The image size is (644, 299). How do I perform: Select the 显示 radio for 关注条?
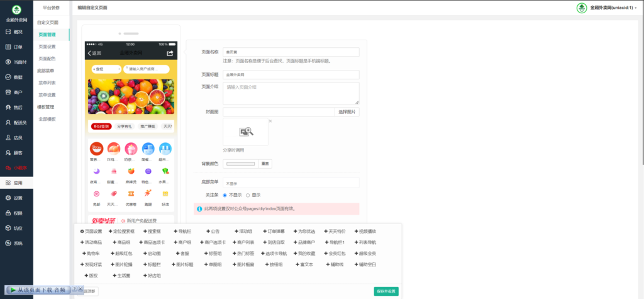pyautogui.click(x=248, y=195)
